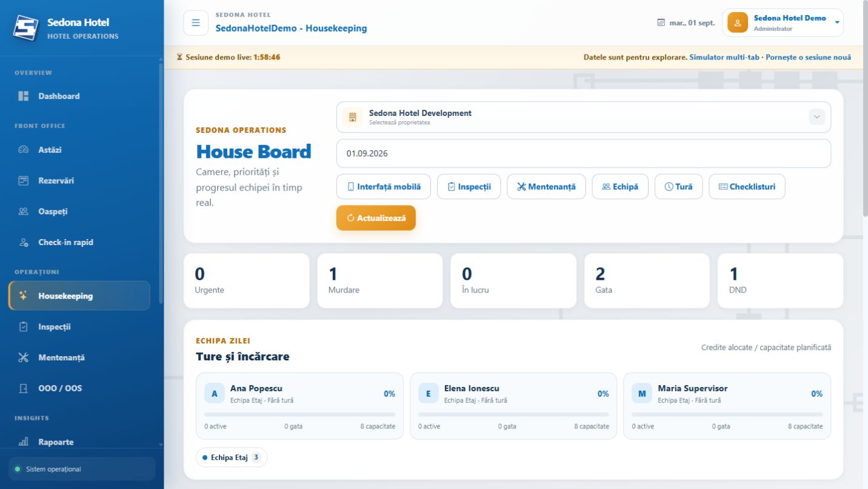Open Rezervări in the sidebar
Viewport: 868px width, 489px height.
(x=79, y=181)
